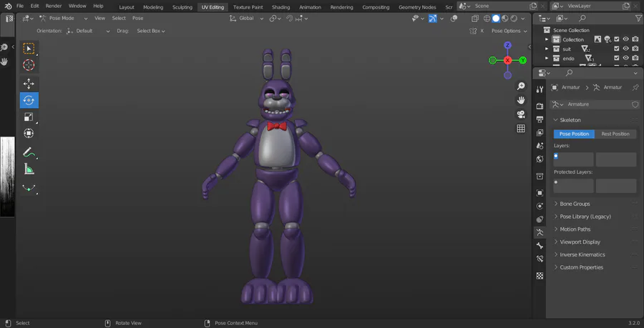This screenshot has width=644, height=328.
Task: Switch to the Texture Paint workspace tab
Action: tap(248, 7)
